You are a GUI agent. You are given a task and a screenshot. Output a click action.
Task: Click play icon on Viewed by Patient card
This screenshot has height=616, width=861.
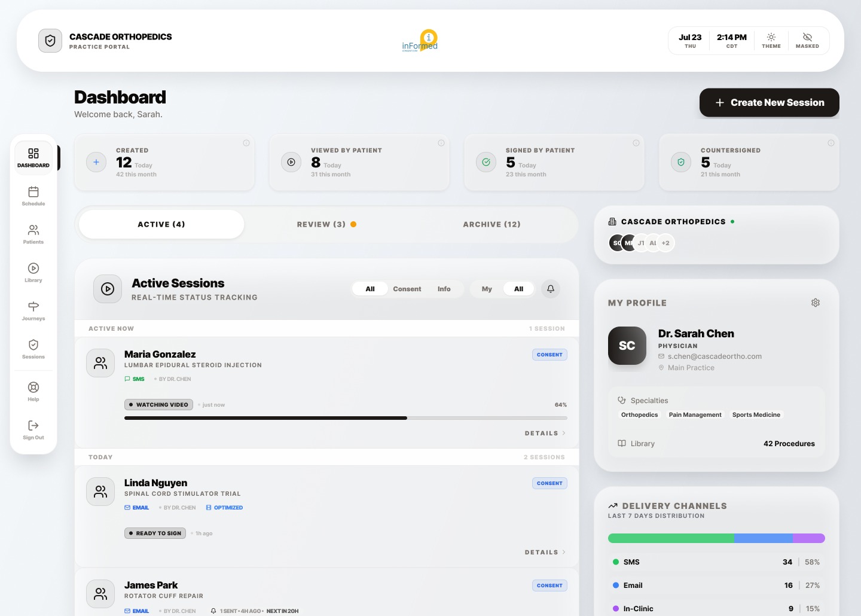click(291, 162)
